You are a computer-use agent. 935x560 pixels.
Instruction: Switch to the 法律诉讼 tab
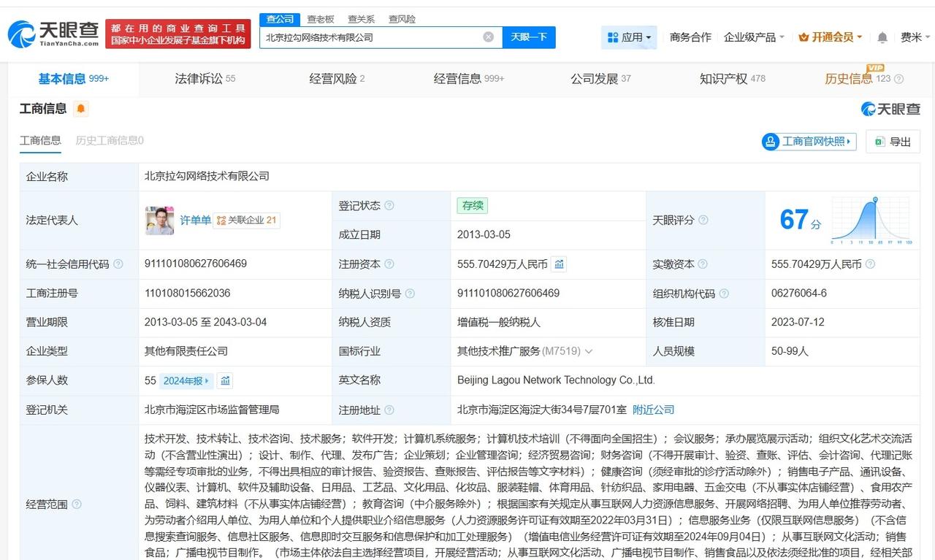pos(205,79)
